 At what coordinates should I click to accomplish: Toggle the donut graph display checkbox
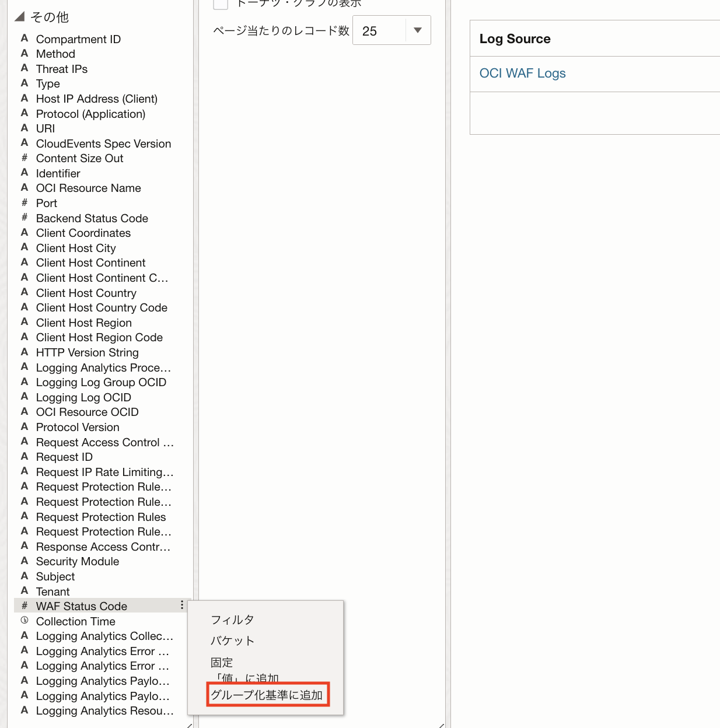(x=221, y=4)
